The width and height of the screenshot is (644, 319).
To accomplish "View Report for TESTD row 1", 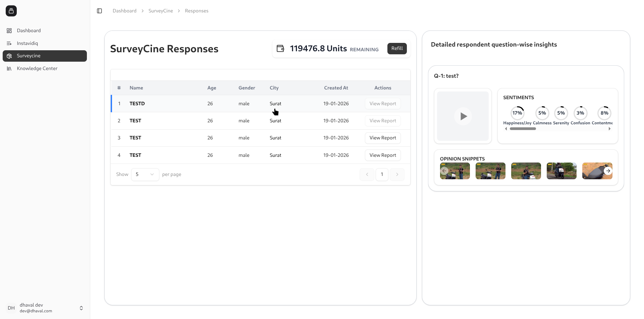I will coord(383,104).
